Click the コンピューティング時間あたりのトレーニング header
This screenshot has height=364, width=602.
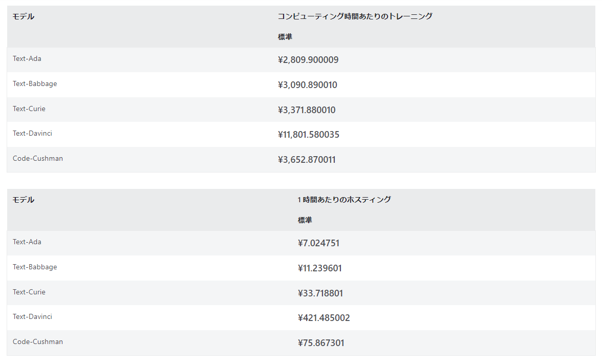[x=355, y=16]
